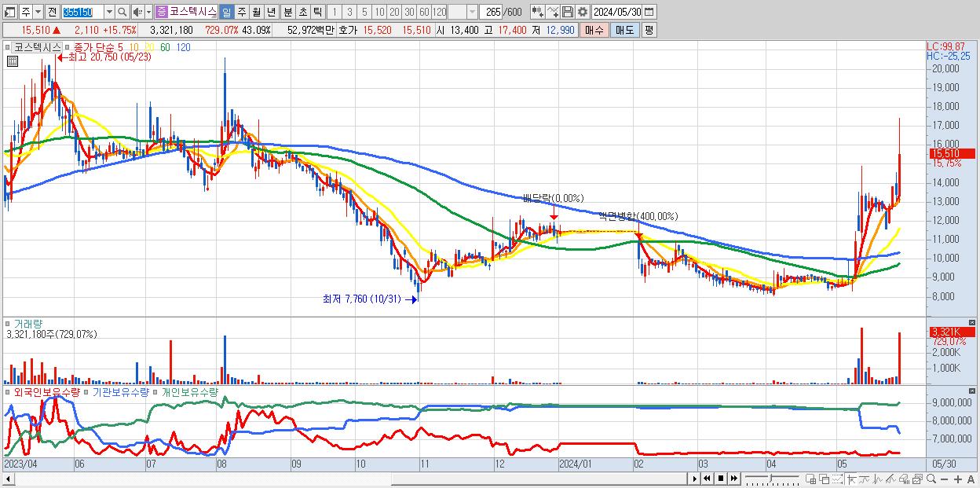Open the custom interval dropdown arrow
The image size is (980, 488).
(472, 12)
